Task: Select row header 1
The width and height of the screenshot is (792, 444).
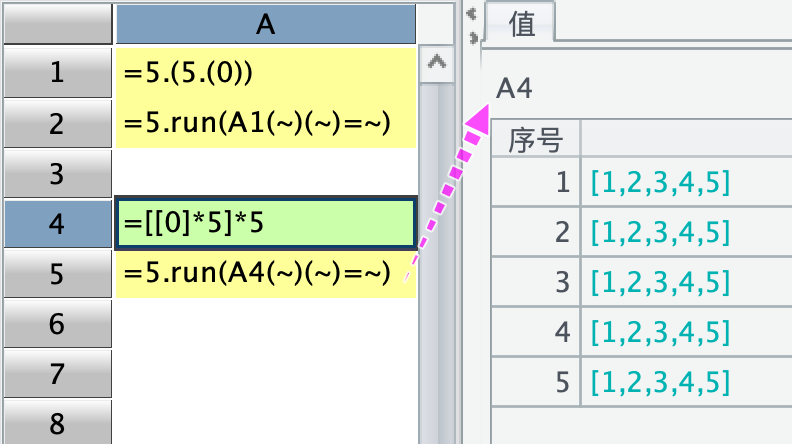Action: click(58, 72)
